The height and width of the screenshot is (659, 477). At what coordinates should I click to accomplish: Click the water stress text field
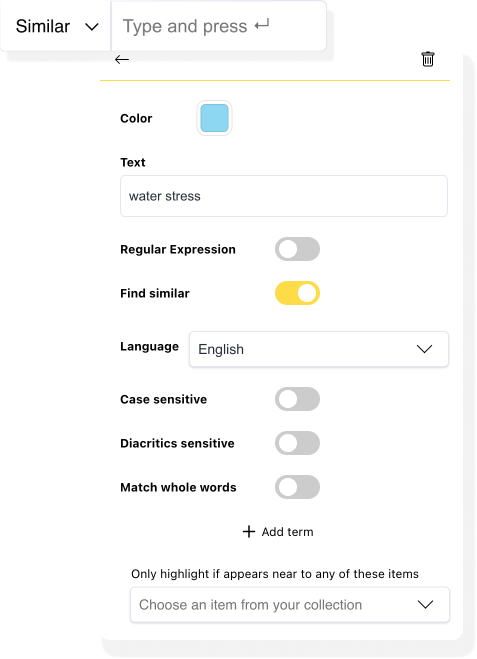point(284,196)
